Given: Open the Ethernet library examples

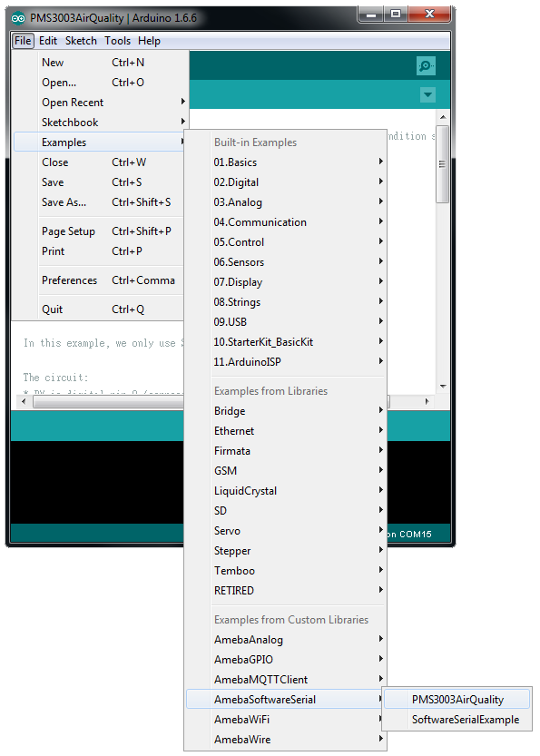Looking at the screenshot, I should (x=286, y=431).
